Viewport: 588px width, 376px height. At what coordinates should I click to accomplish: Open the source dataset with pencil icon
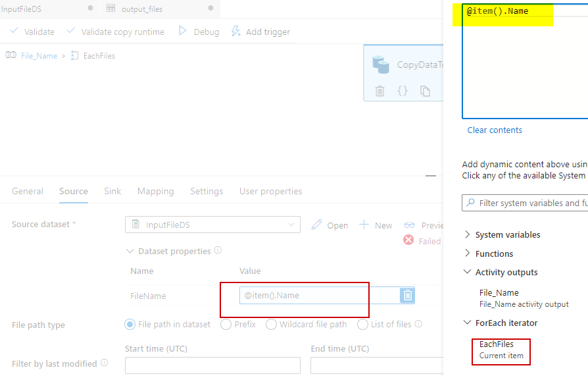click(x=330, y=225)
